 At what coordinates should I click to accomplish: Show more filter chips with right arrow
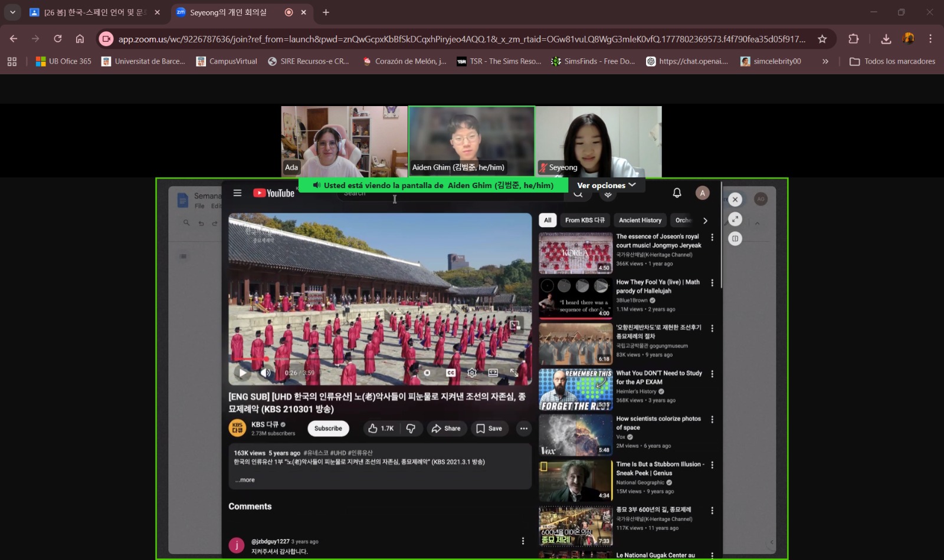tap(705, 220)
